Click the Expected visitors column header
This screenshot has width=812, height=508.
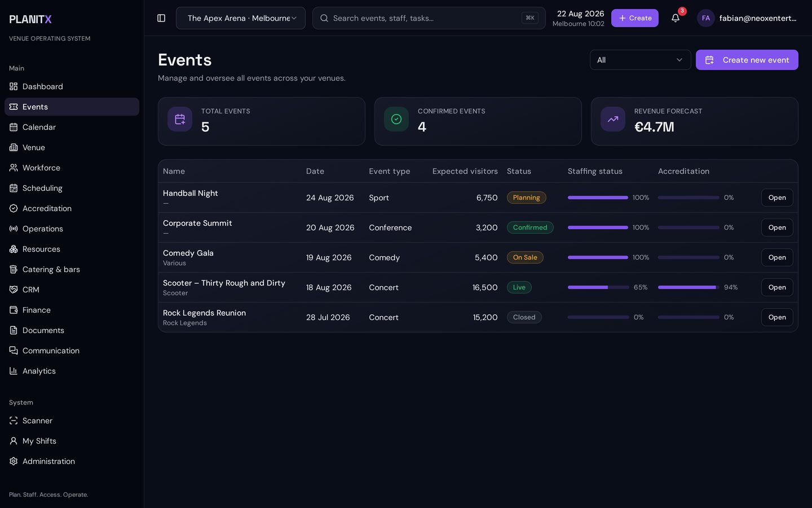pyautogui.click(x=465, y=171)
